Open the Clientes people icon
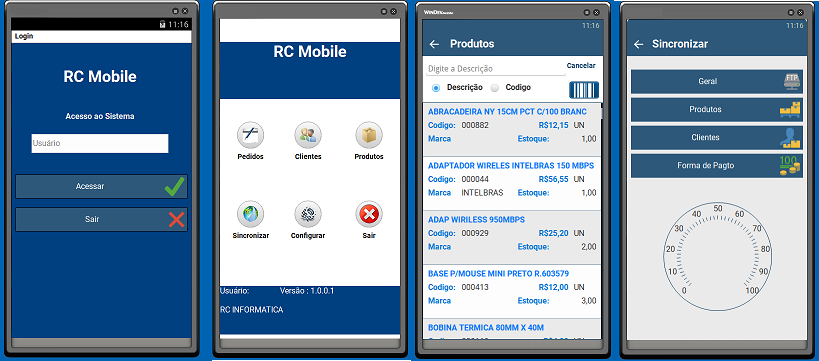The width and height of the screenshot is (819, 361). click(x=308, y=135)
